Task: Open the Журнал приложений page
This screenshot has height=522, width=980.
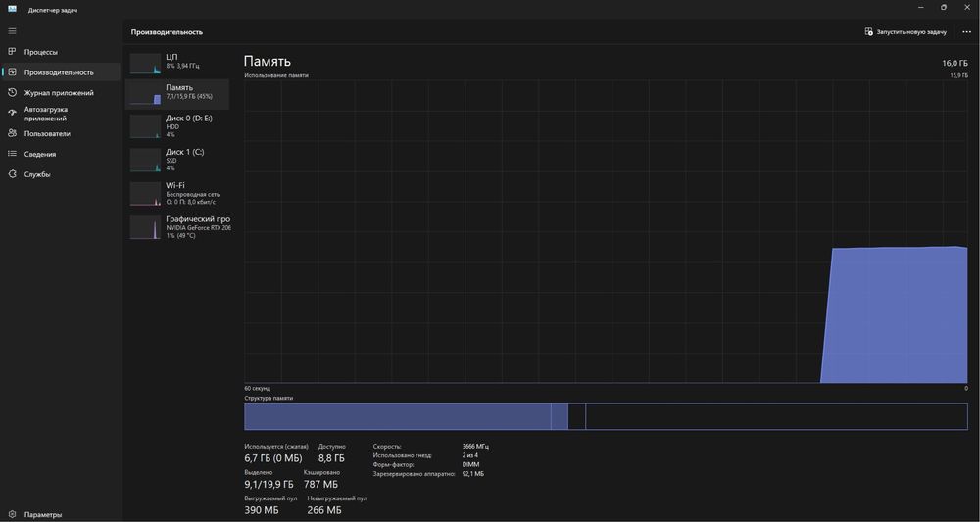Action: (x=61, y=92)
